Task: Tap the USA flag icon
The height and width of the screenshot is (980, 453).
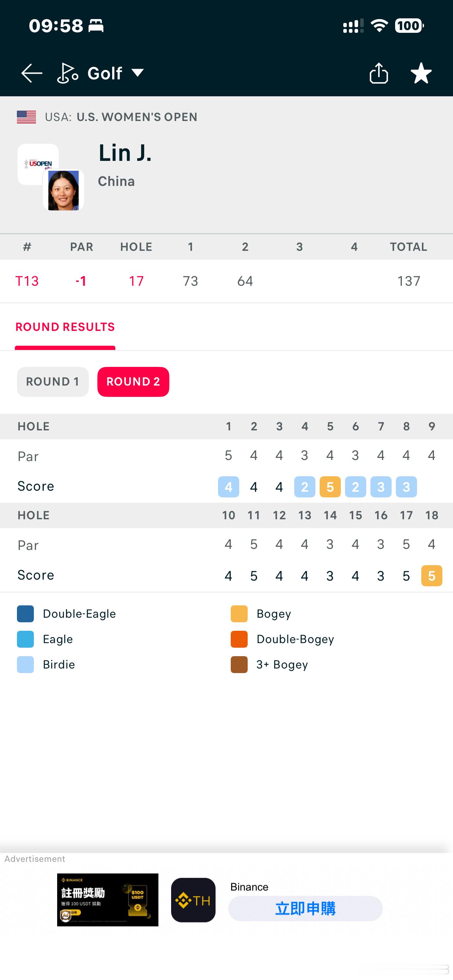Action: pos(26,117)
